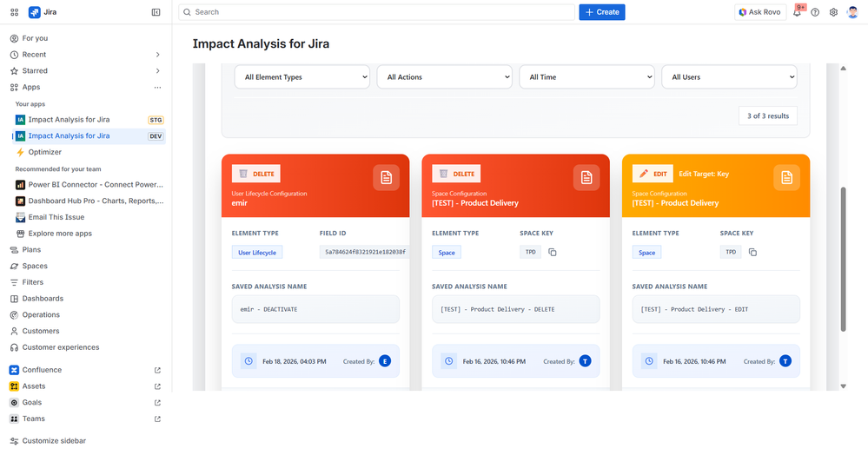Viewport: 868px width, 455px height.
Task: Open the Apps more options ellipsis
Action: pos(158,88)
